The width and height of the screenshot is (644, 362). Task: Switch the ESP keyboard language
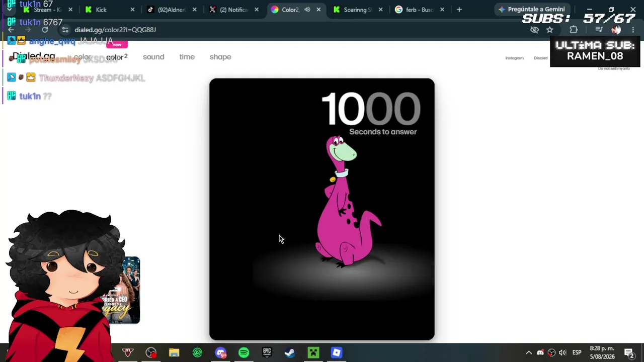577,352
